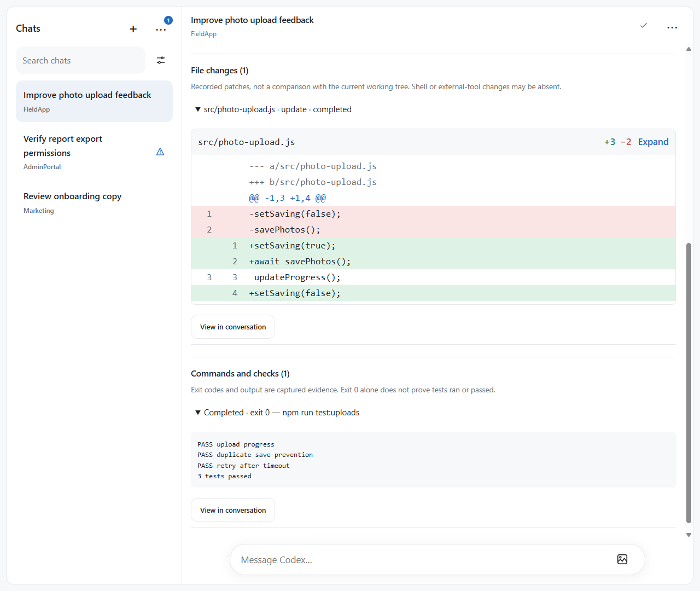Click removed line -setSaving(false);
The width and height of the screenshot is (700, 591).
433,214
